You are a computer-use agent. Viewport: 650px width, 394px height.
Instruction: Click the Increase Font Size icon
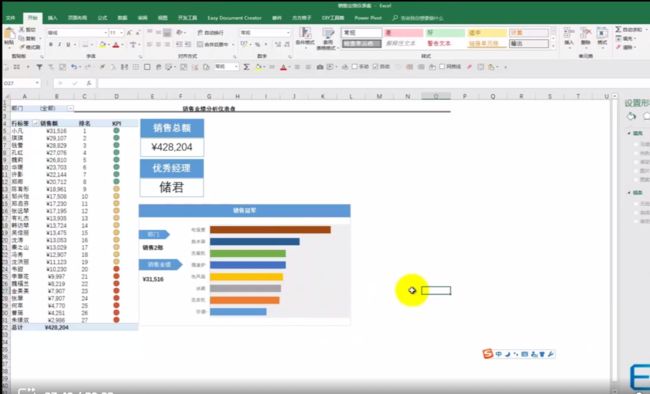pyautogui.click(x=129, y=32)
